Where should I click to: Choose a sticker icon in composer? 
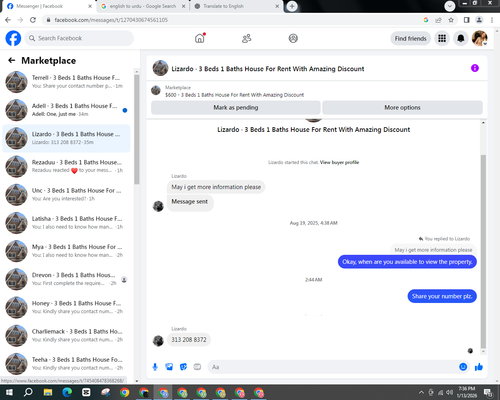183,367
